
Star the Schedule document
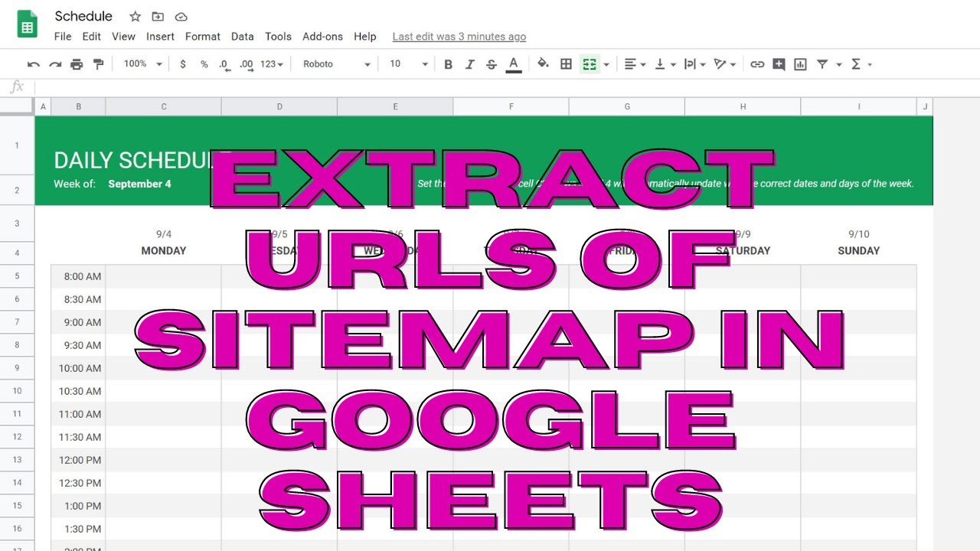(x=135, y=16)
